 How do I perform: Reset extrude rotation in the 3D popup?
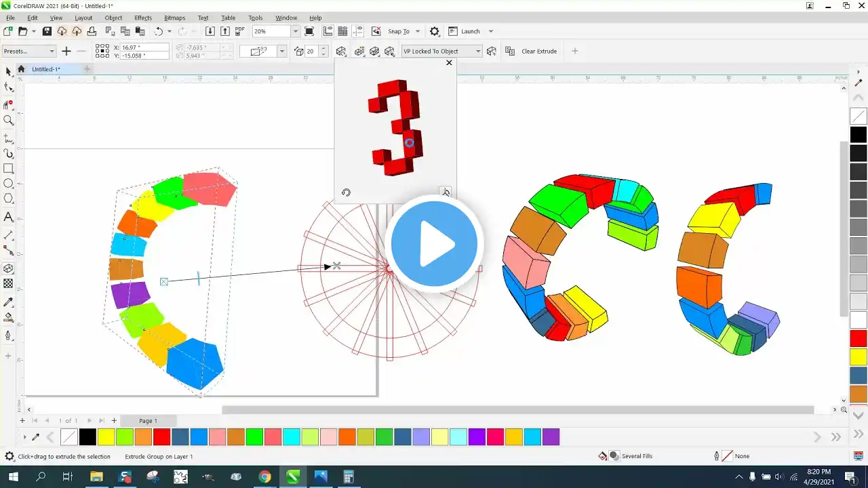tap(346, 192)
